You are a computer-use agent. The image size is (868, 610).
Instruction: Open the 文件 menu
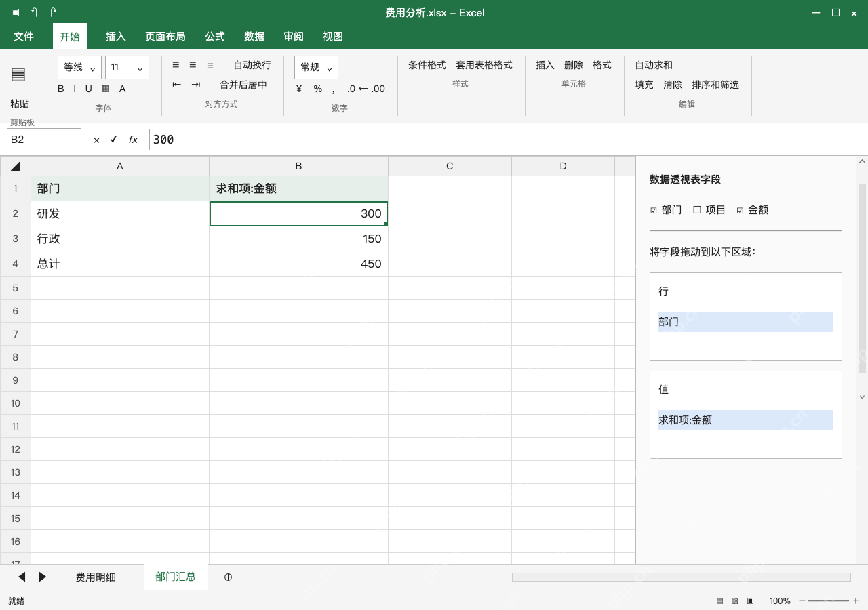tap(24, 36)
